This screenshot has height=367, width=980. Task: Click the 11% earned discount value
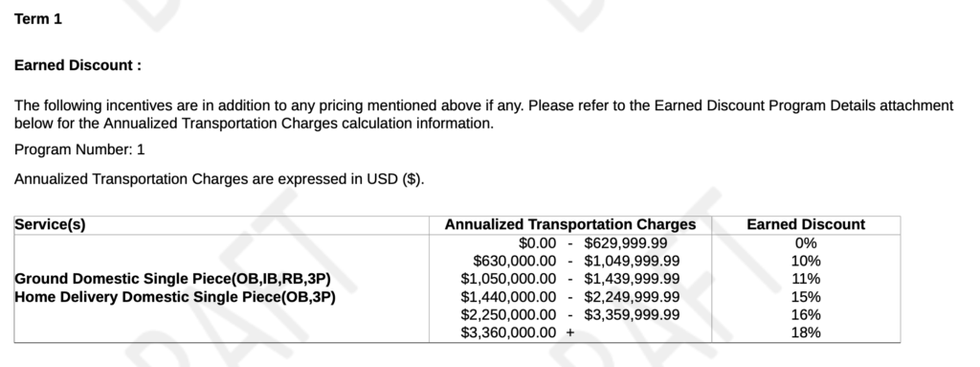pos(806,279)
